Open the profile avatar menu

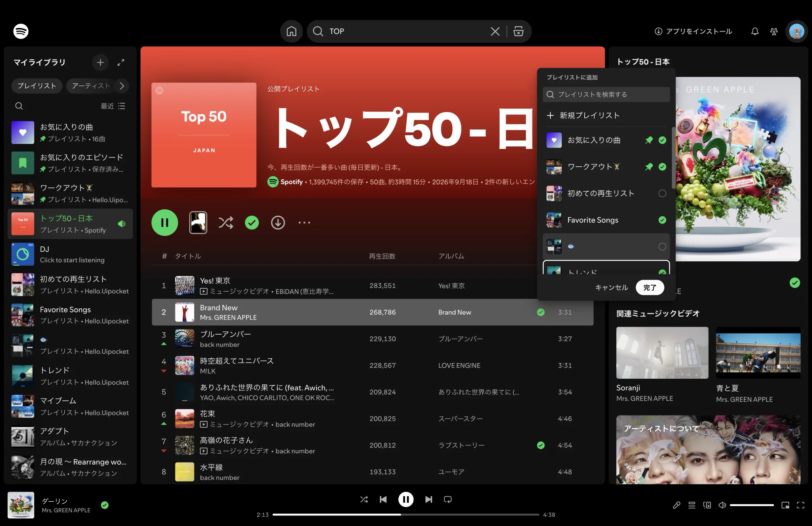pyautogui.click(x=796, y=32)
